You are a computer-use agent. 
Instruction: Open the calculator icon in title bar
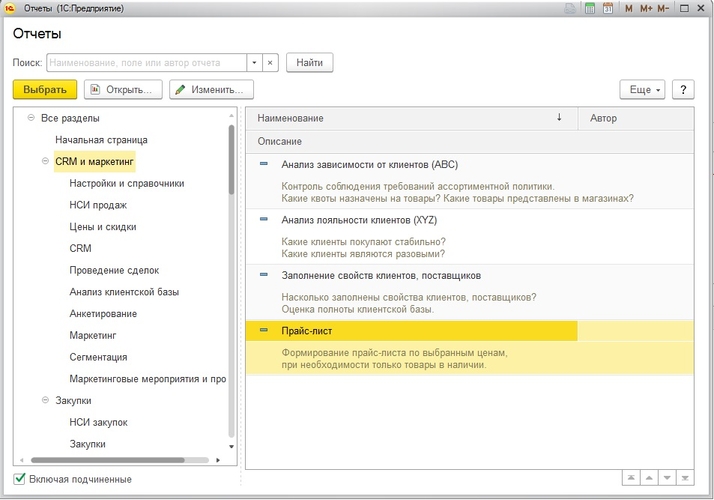[x=590, y=8]
